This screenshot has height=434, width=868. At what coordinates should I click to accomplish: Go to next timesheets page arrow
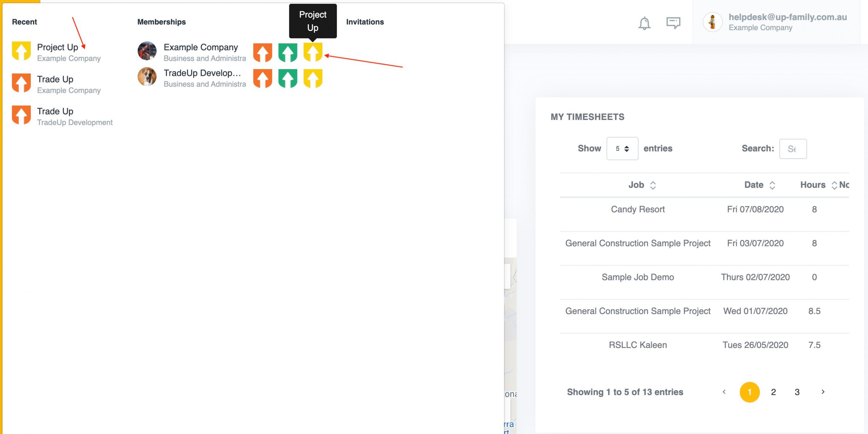pos(823,392)
